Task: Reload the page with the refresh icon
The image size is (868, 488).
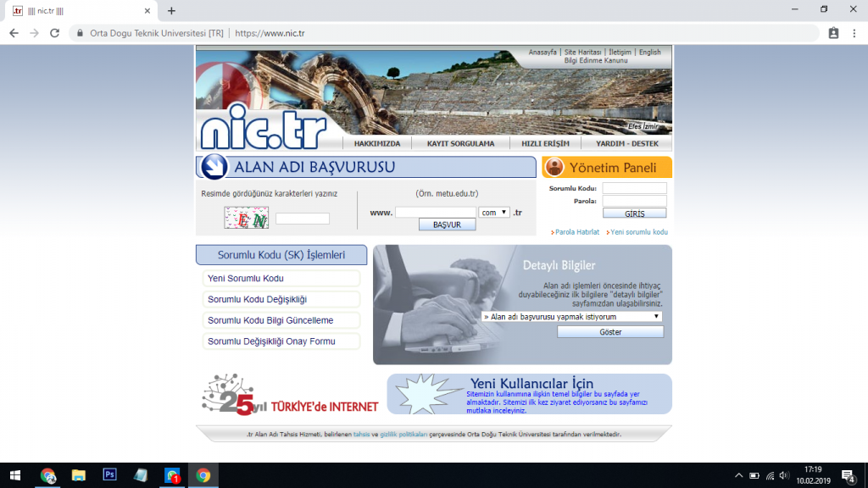Action: 55,33
